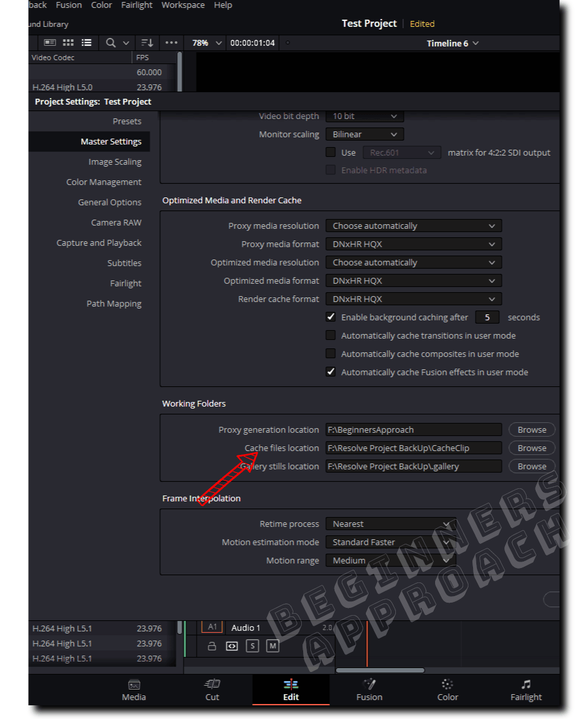Open the Fairlight page
Image resolution: width=588 pixels, height=719 pixels.
pos(526,690)
